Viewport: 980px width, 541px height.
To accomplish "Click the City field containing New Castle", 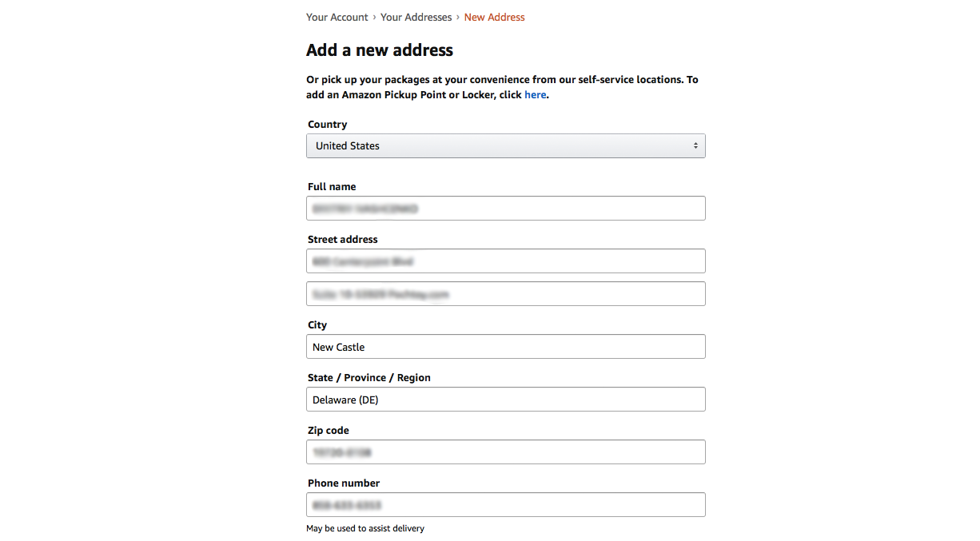I will click(506, 347).
